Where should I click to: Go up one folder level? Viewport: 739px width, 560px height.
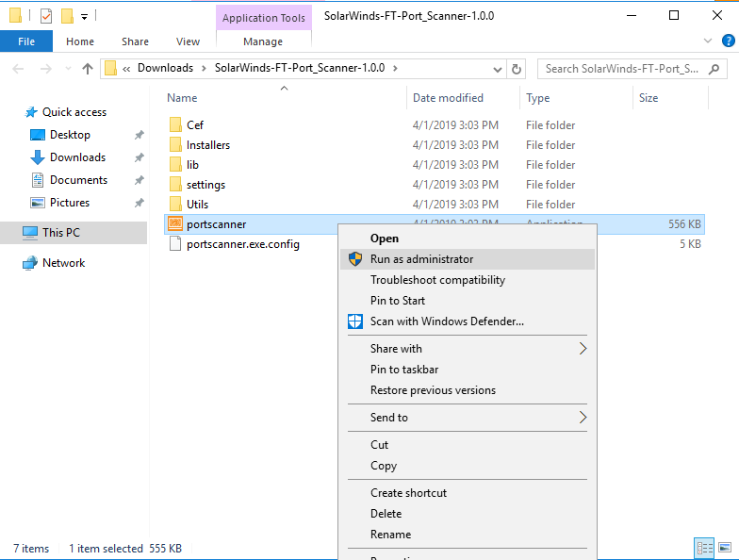coord(87,69)
